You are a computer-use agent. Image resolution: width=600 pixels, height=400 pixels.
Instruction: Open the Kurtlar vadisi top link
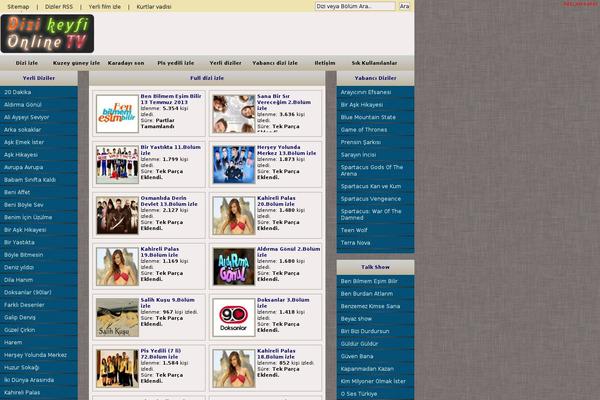[x=154, y=7]
